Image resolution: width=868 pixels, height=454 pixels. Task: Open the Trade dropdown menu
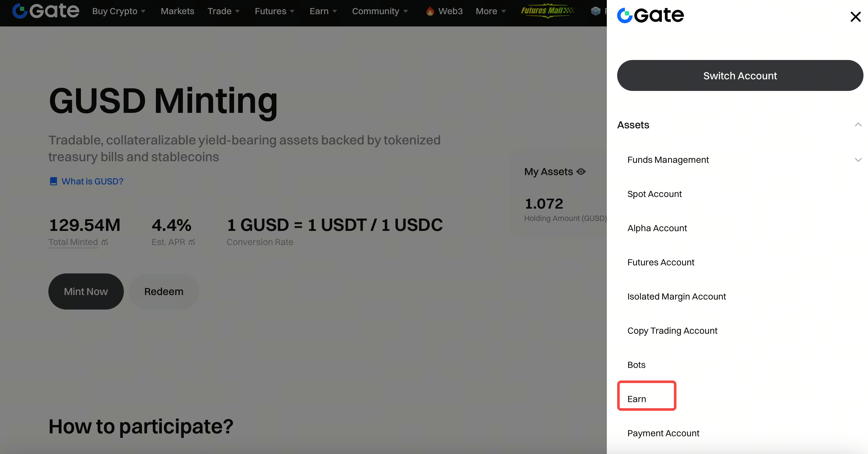[x=223, y=11]
